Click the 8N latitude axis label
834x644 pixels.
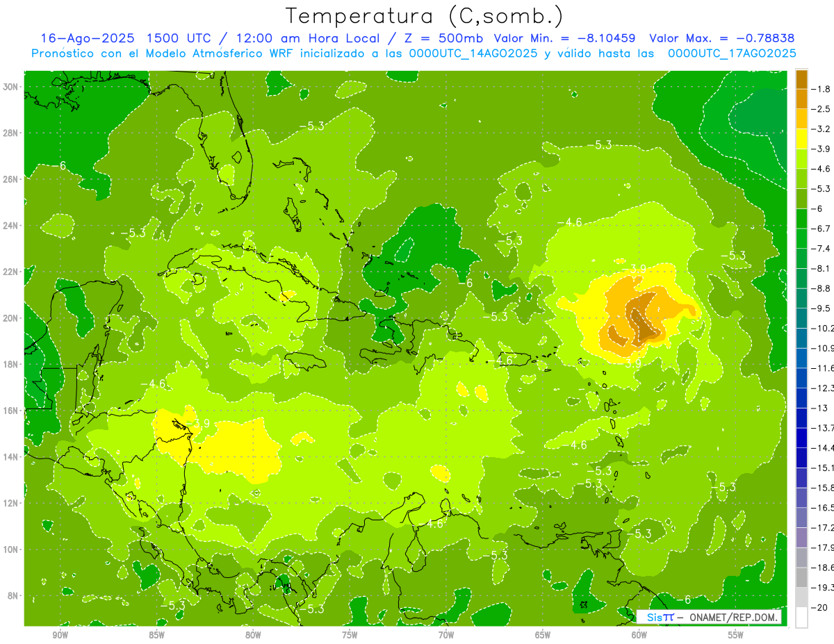14,595
